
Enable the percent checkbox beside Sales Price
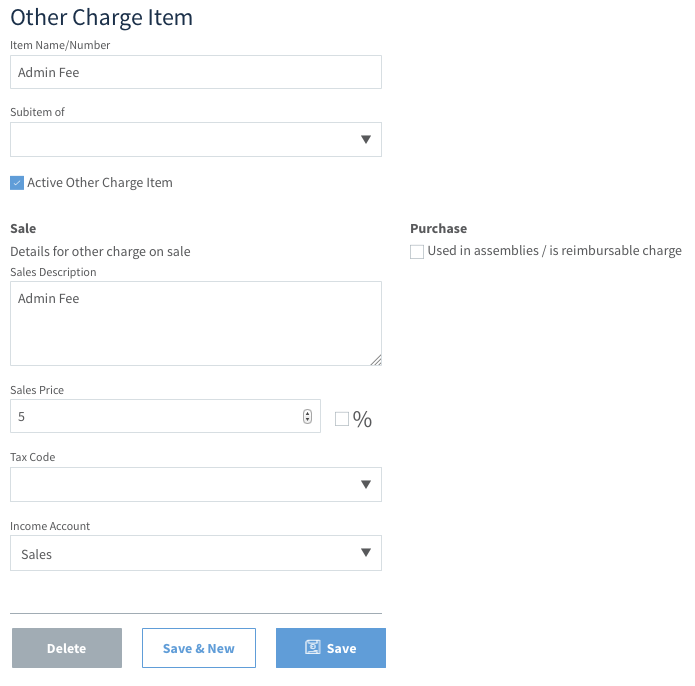click(x=342, y=419)
